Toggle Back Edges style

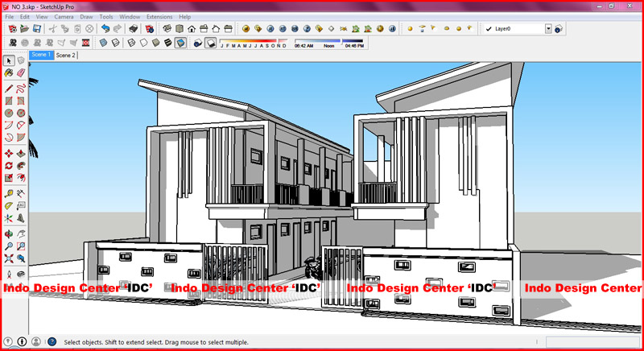[x=116, y=43]
